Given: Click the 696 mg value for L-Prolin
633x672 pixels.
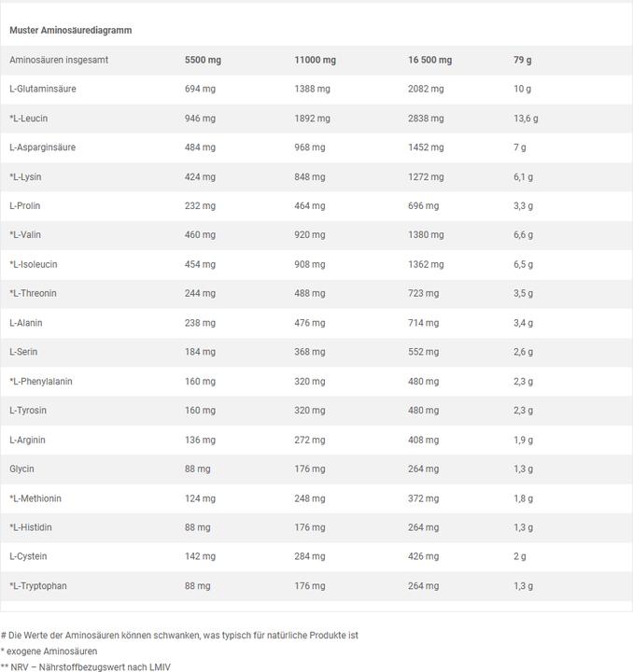Looking at the screenshot, I should pyautogui.click(x=423, y=205).
